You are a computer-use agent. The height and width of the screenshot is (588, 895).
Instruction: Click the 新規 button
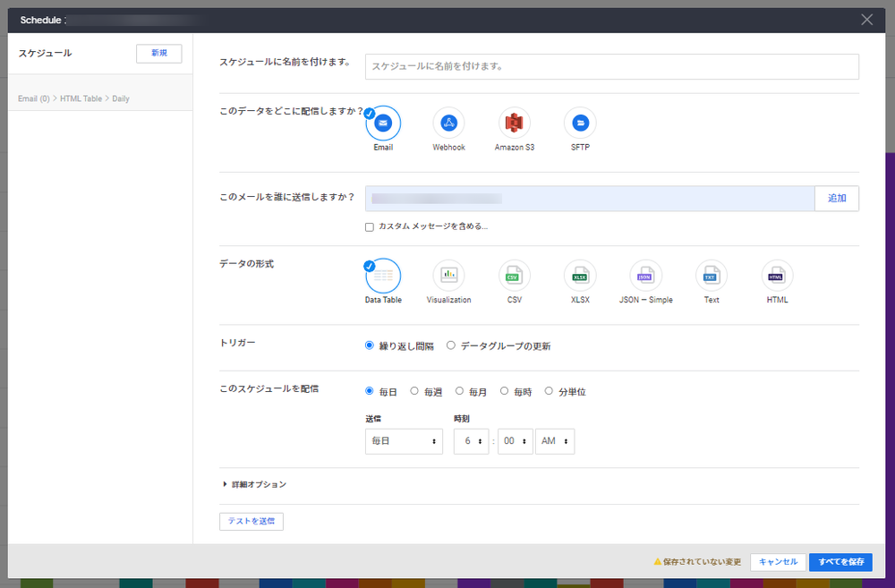click(158, 54)
